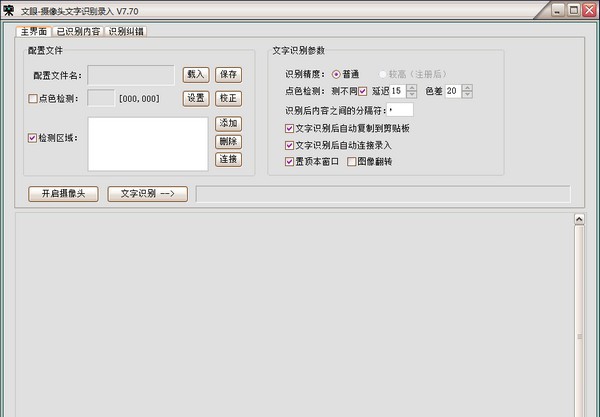
Task: Click inside the 检测区域 list box
Action: [x=148, y=144]
